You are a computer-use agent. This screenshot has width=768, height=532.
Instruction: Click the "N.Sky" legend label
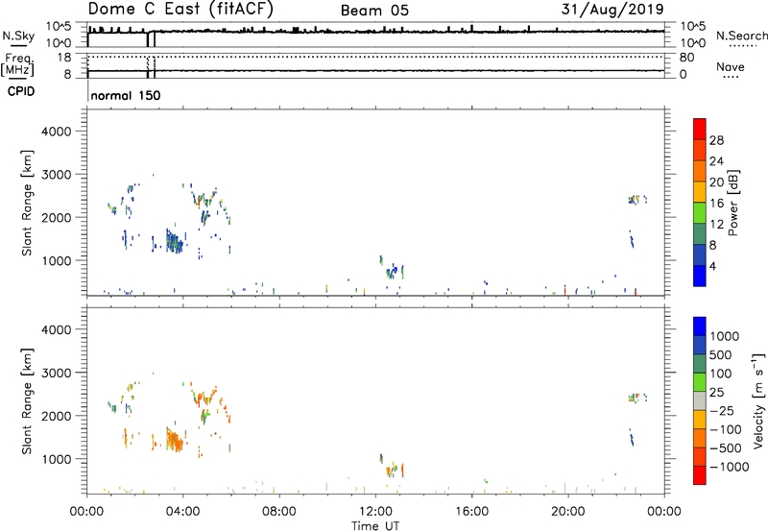tap(18, 36)
